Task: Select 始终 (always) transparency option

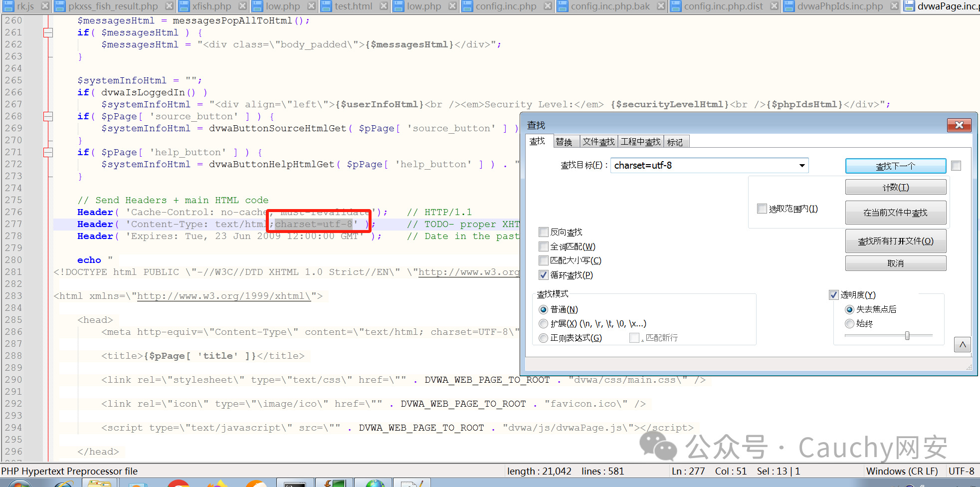Action: [850, 323]
